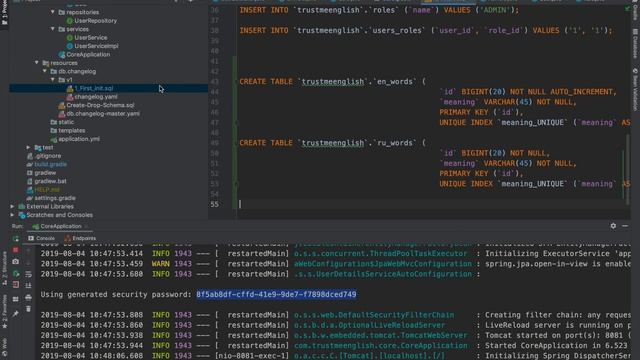The height and width of the screenshot is (360, 640).
Task: Open the Structure tool window tab
Action: [x=4, y=268]
